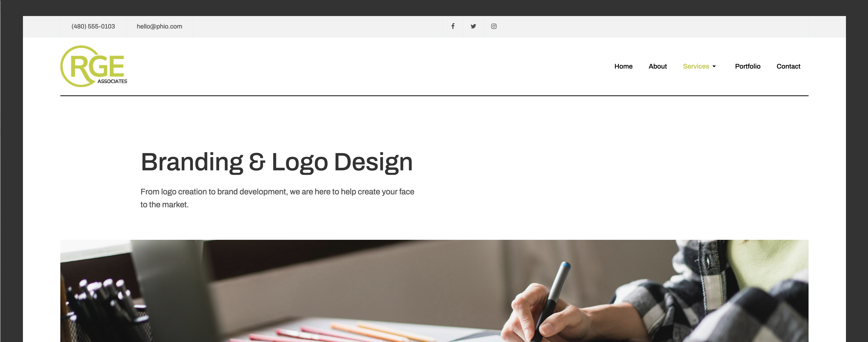Click the stylus pen held in hand
The image size is (868, 342).
553,300
